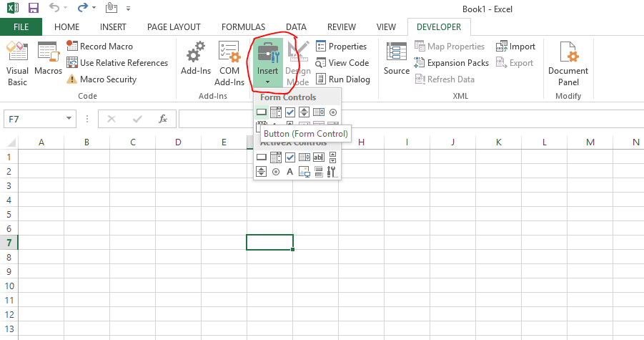Open the Visual Basic editor
This screenshot has height=340, width=644.
click(17, 63)
